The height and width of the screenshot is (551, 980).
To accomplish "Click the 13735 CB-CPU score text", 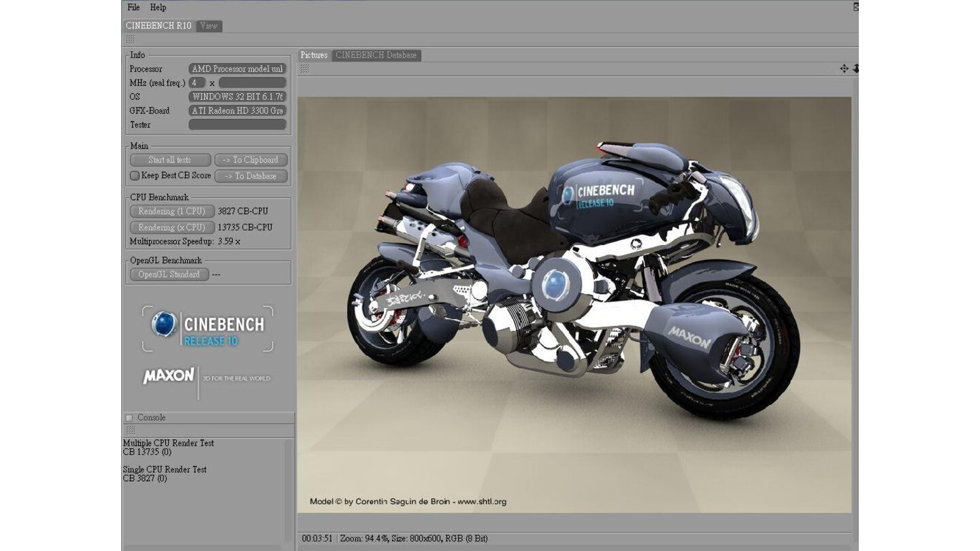I will click(x=245, y=228).
